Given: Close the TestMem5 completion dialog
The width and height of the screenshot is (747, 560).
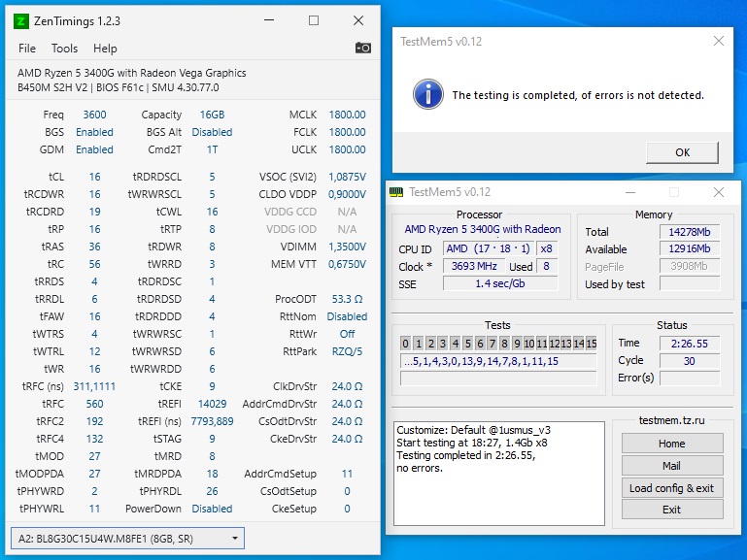Looking at the screenshot, I should point(719,42).
